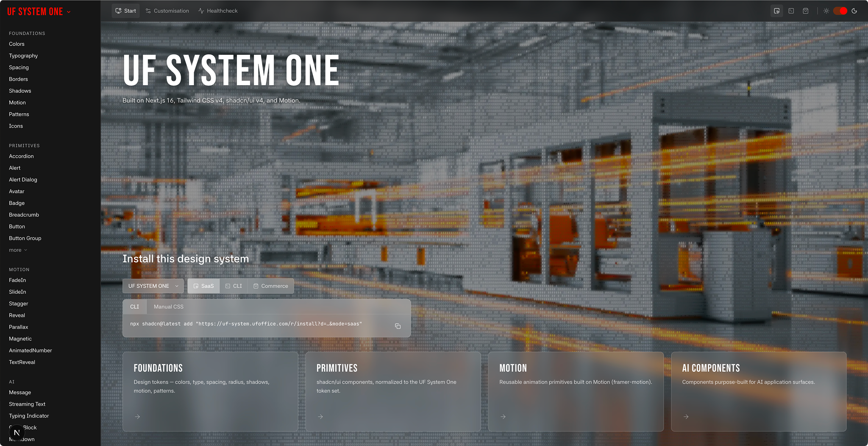Screen dimensions: 868x446
Task: Open the Primitives card
Action: [x=393, y=392]
